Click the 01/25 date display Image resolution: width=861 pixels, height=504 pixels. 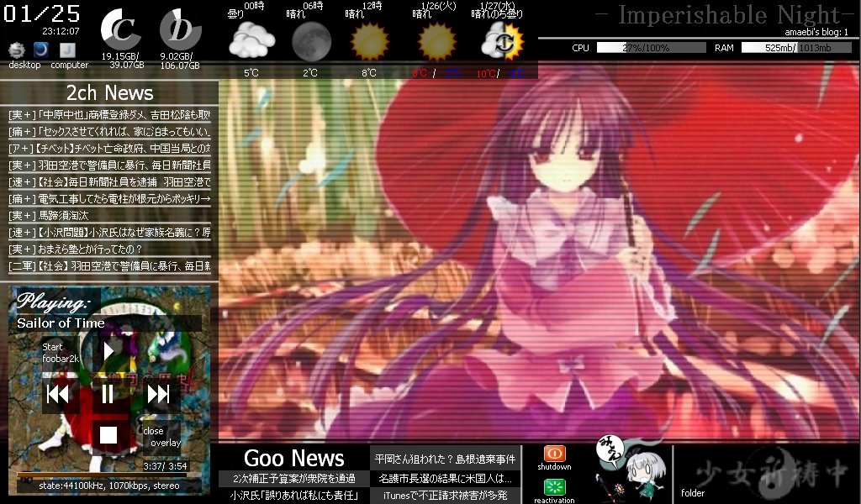point(42,13)
